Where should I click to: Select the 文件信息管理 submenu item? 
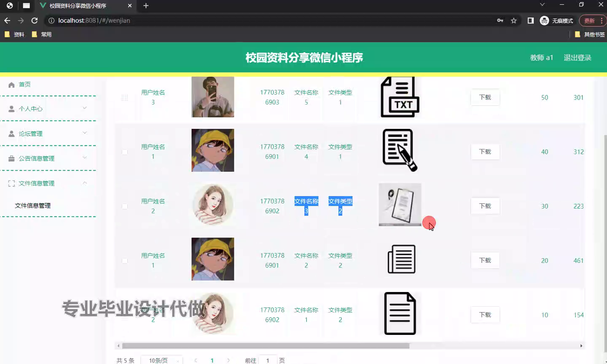[33, 206]
